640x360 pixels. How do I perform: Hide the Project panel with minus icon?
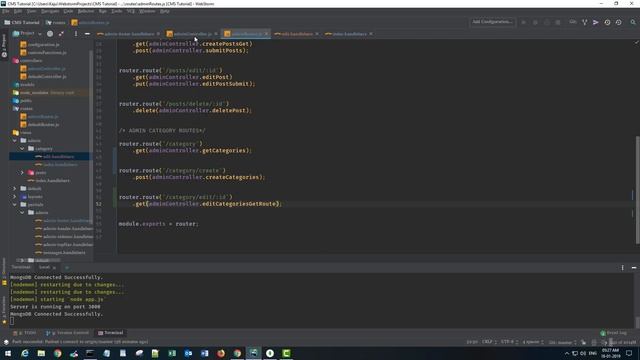click(x=87, y=34)
